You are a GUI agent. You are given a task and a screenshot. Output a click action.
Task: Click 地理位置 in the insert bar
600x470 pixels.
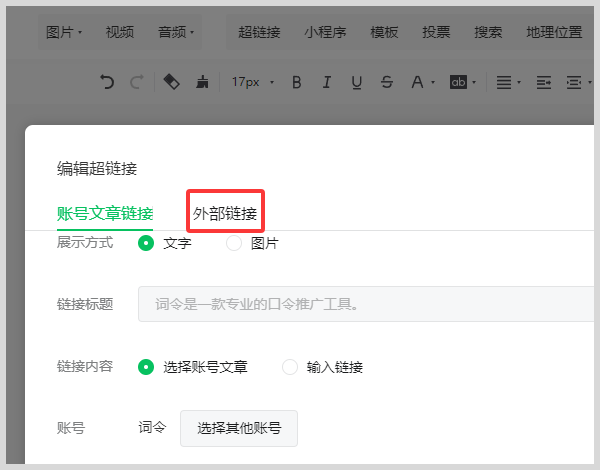(554, 32)
